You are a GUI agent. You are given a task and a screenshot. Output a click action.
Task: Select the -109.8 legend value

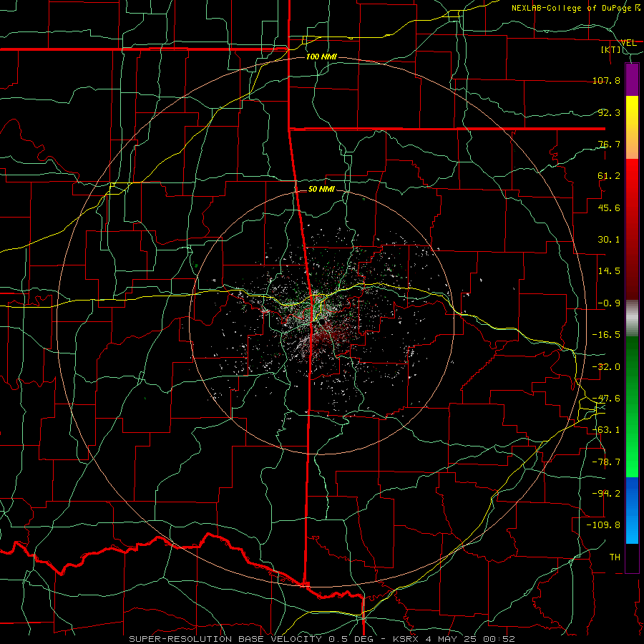[x=603, y=525]
